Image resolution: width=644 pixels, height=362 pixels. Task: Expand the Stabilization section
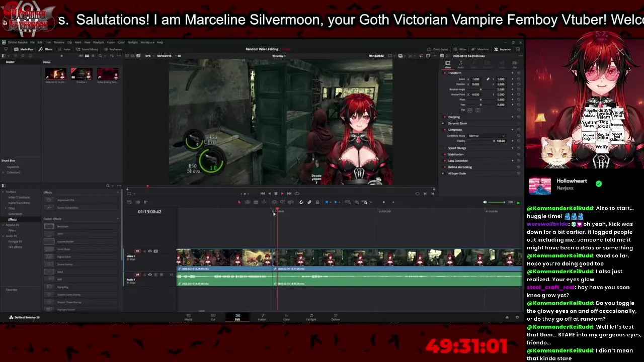point(456,154)
